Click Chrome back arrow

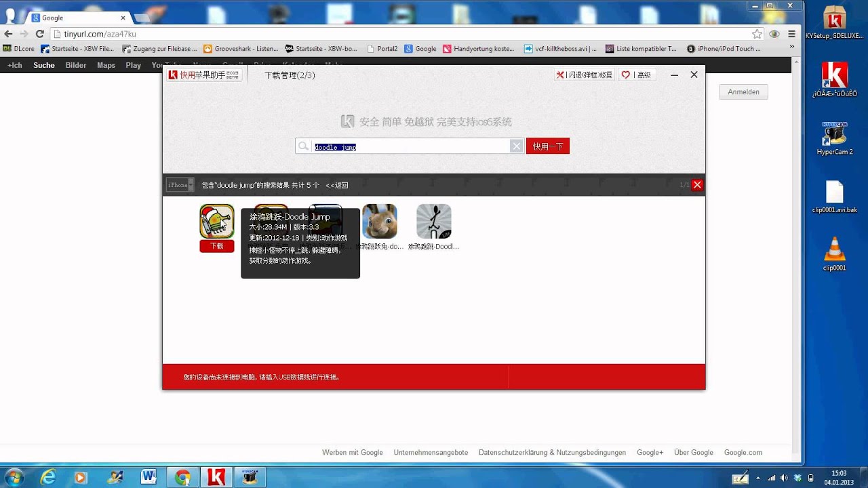8,34
